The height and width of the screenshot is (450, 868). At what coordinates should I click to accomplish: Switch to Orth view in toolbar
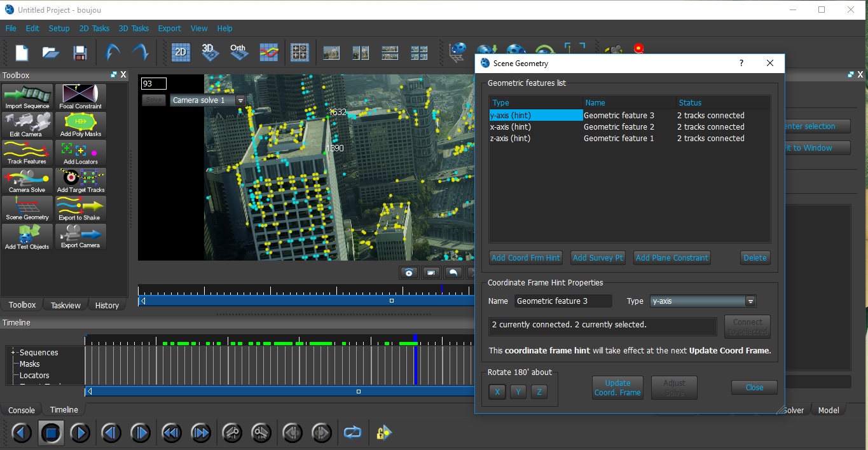238,52
